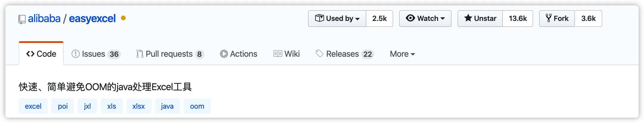Click the Watch eye icon

pos(410,18)
